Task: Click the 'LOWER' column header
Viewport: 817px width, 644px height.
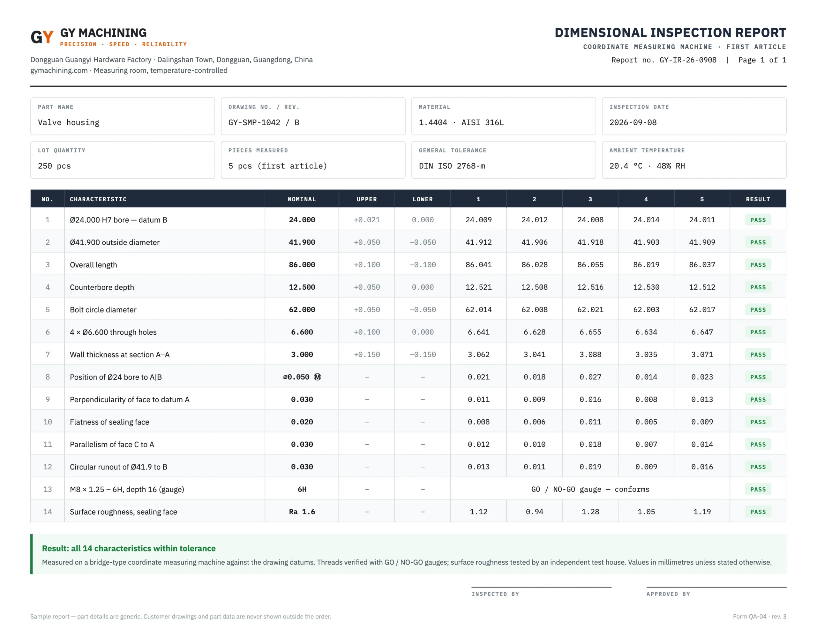Action: [x=423, y=199]
